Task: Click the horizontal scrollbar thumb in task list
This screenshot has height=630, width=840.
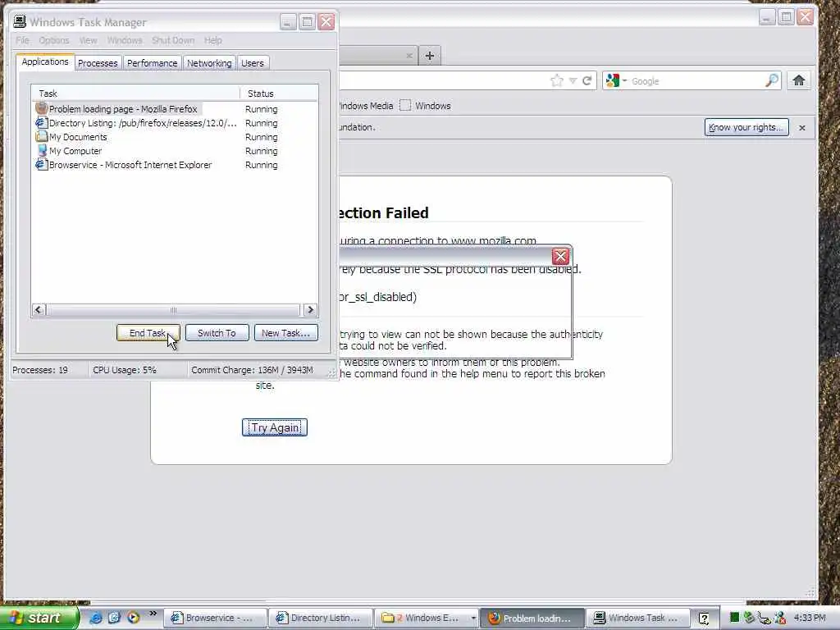Action: tap(173, 309)
